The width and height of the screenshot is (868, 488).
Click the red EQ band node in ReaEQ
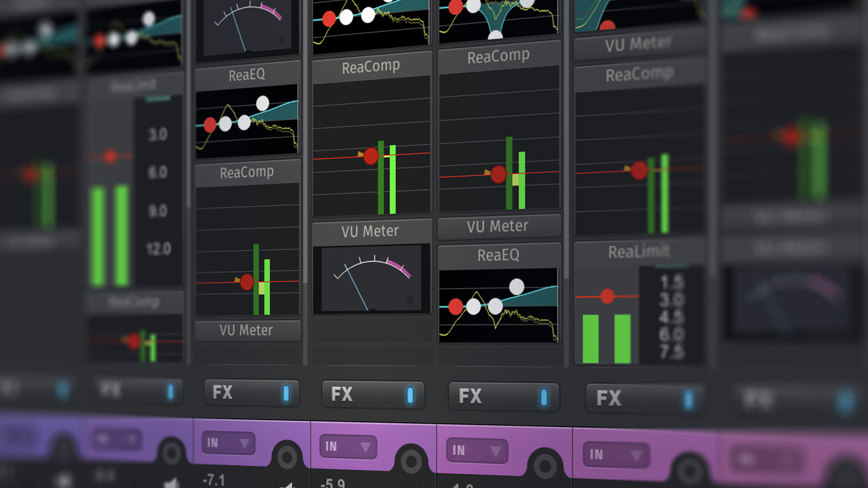tap(456, 306)
